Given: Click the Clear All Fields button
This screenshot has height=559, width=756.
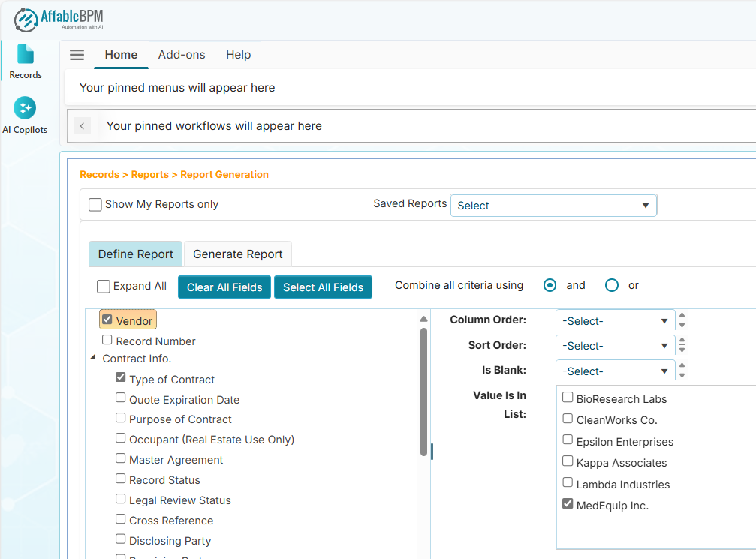Looking at the screenshot, I should tap(224, 287).
